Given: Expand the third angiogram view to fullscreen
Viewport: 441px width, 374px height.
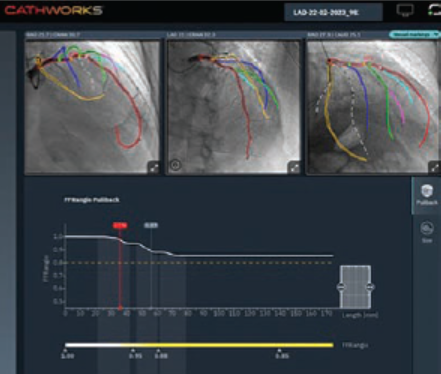Looking at the screenshot, I should click(x=434, y=168).
